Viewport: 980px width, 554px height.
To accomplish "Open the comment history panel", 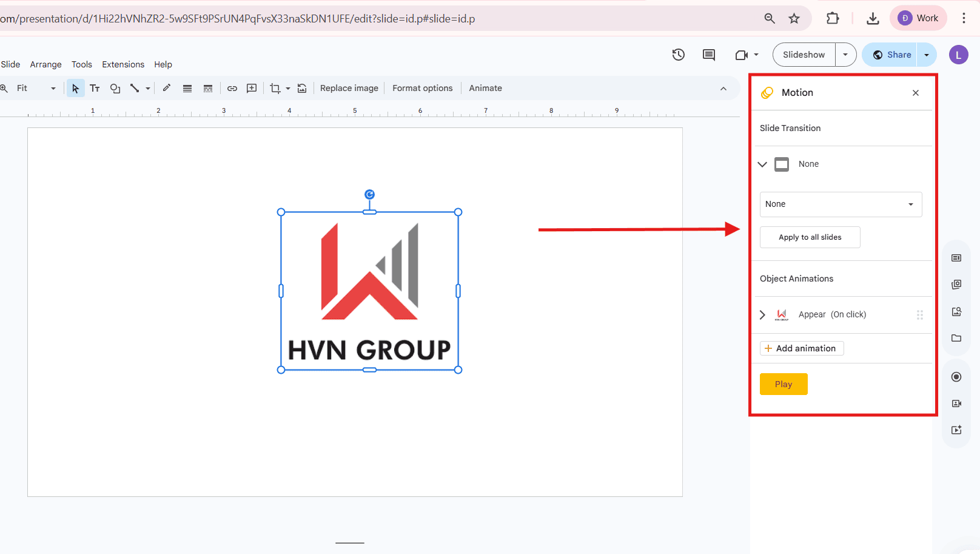I will 708,55.
